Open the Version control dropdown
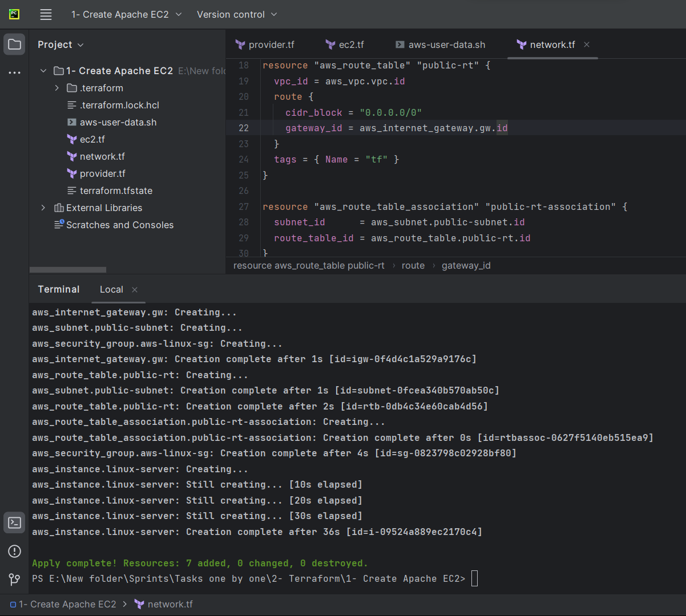The width and height of the screenshot is (686, 616). [x=237, y=14]
